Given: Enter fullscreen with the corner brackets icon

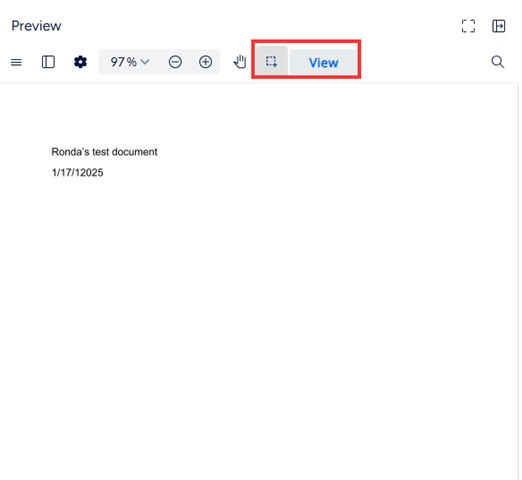Looking at the screenshot, I should 468,26.
